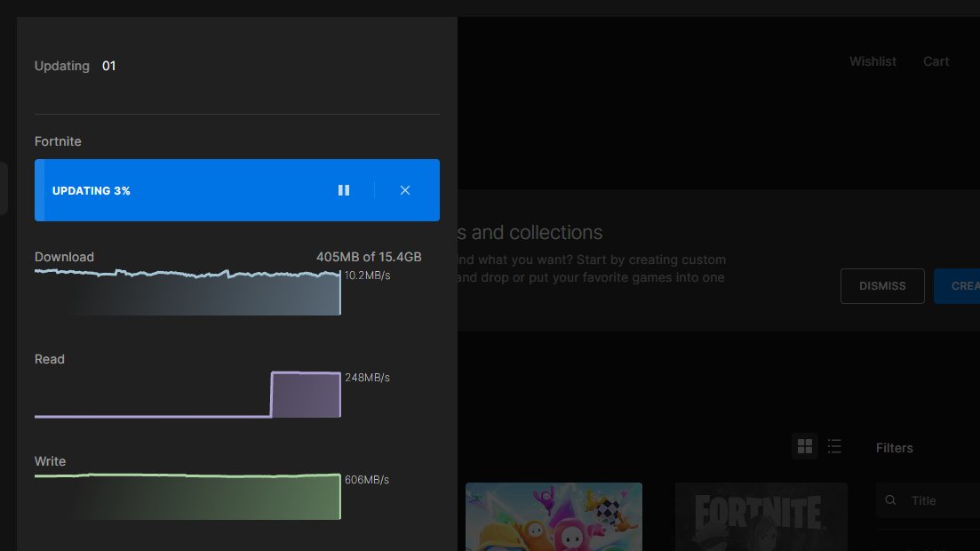The height and width of the screenshot is (551, 980).
Task: Dismiss the collections banner
Action: (882, 286)
